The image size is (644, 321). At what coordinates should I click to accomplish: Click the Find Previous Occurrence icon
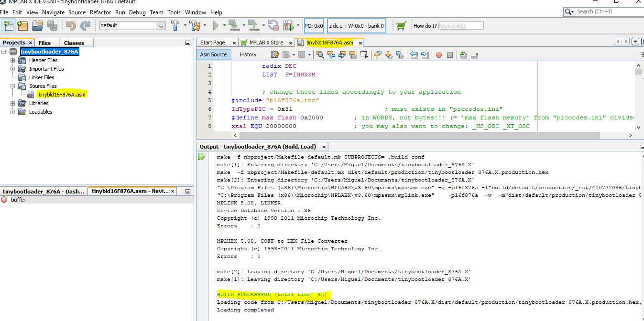pos(331,54)
